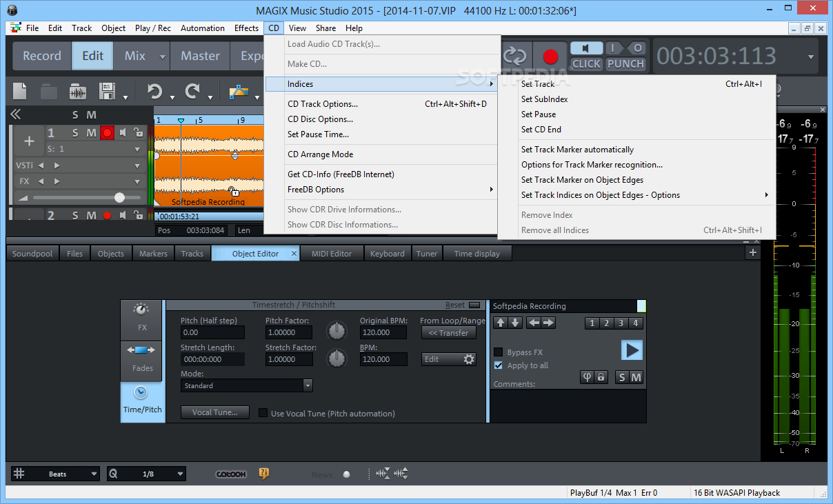Open the help tips speech bubble icon
Image resolution: width=833 pixels, height=504 pixels.
264,474
